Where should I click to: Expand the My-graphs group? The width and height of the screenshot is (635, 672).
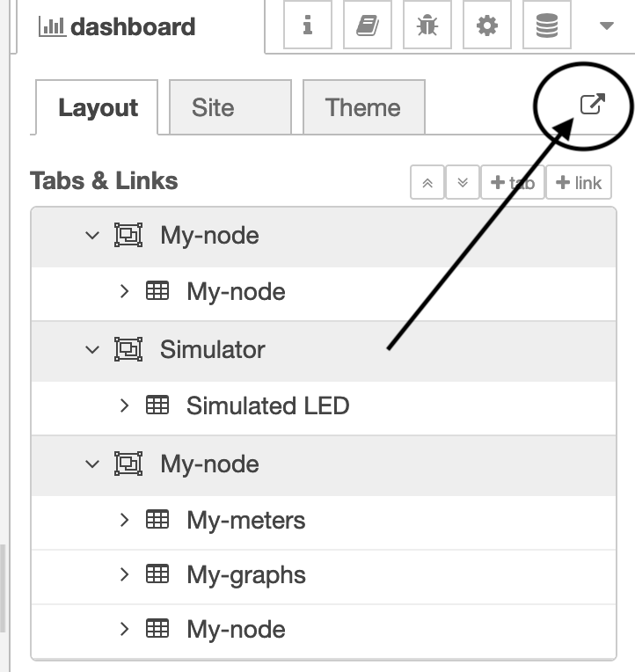124,574
